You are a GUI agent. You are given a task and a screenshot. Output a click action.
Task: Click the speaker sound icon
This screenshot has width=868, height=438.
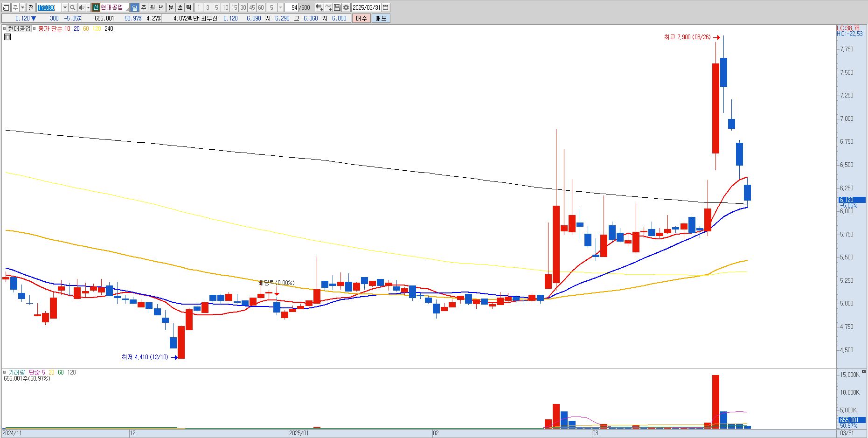pos(82,7)
